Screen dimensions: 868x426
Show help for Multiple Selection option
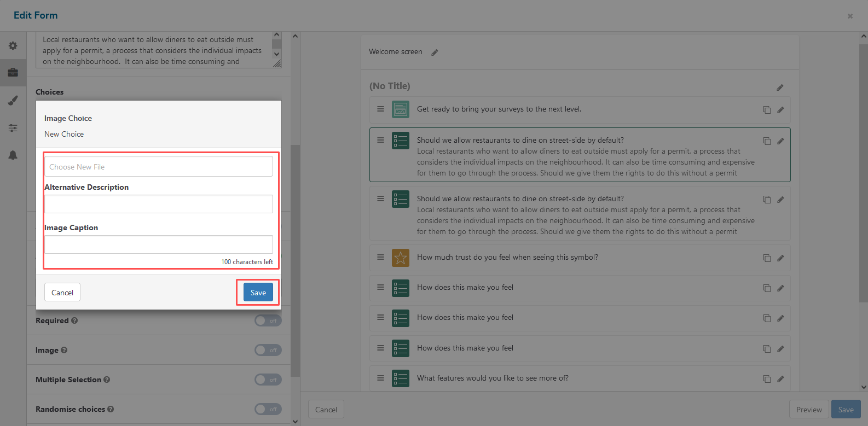[x=107, y=380]
